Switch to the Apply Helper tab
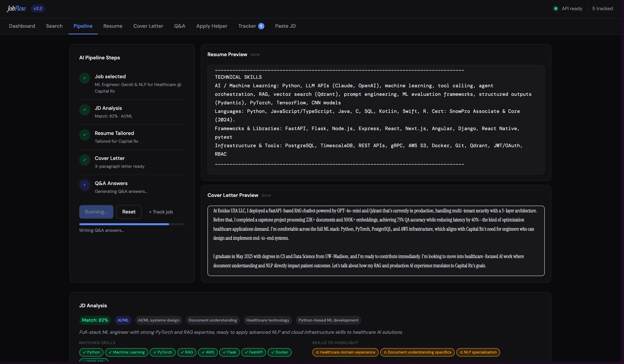Screen dimensions: 624x364 tap(212, 26)
